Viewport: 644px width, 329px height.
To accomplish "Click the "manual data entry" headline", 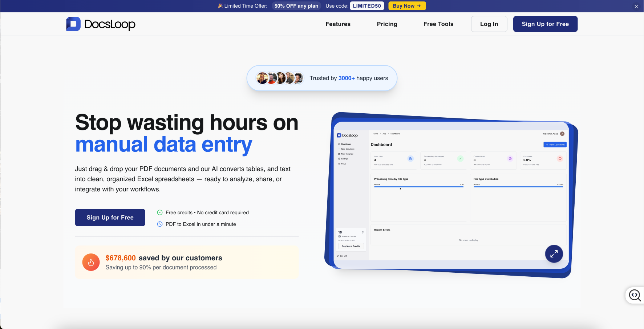I will (x=163, y=144).
